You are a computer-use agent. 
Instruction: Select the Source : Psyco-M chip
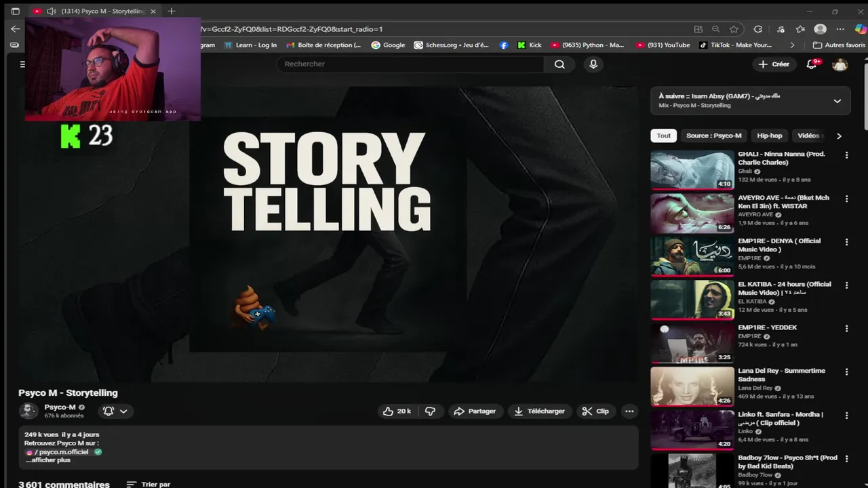click(x=713, y=136)
